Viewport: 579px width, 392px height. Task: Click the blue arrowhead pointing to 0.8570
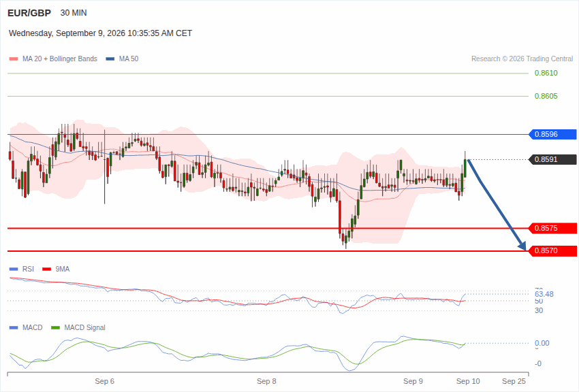click(522, 246)
